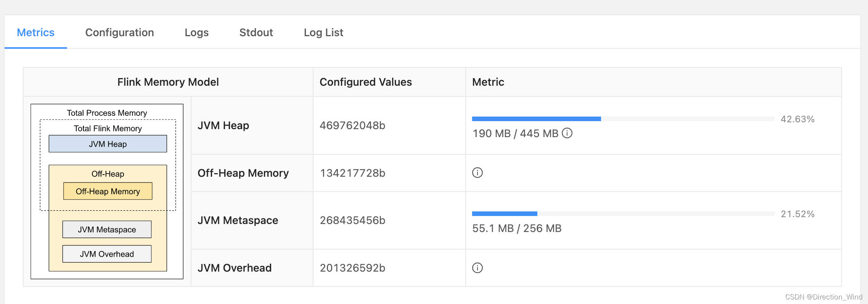
Task: Click the Metric column header
Action: (488, 82)
